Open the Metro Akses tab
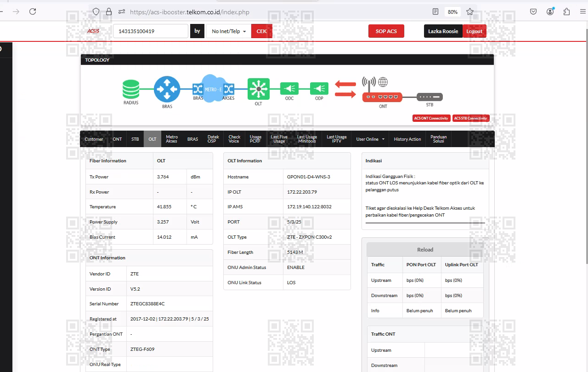The height and width of the screenshot is (372, 588). pos(172,139)
